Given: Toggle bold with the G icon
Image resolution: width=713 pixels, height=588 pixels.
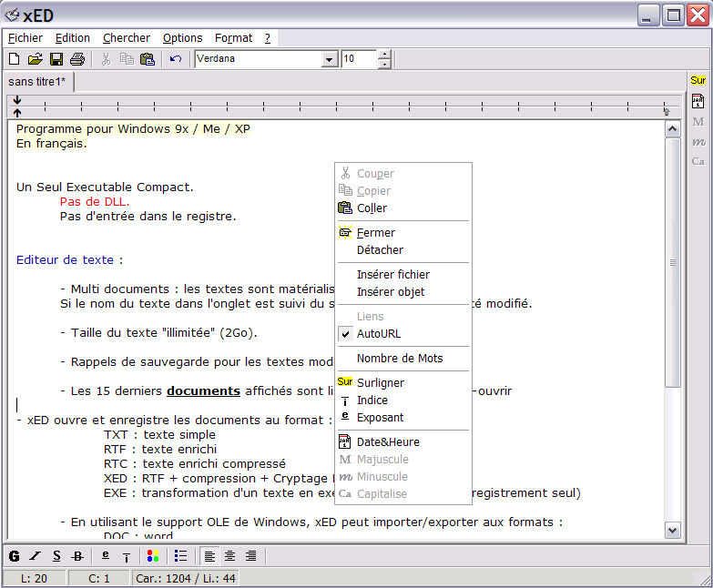Looking at the screenshot, I should [x=14, y=556].
